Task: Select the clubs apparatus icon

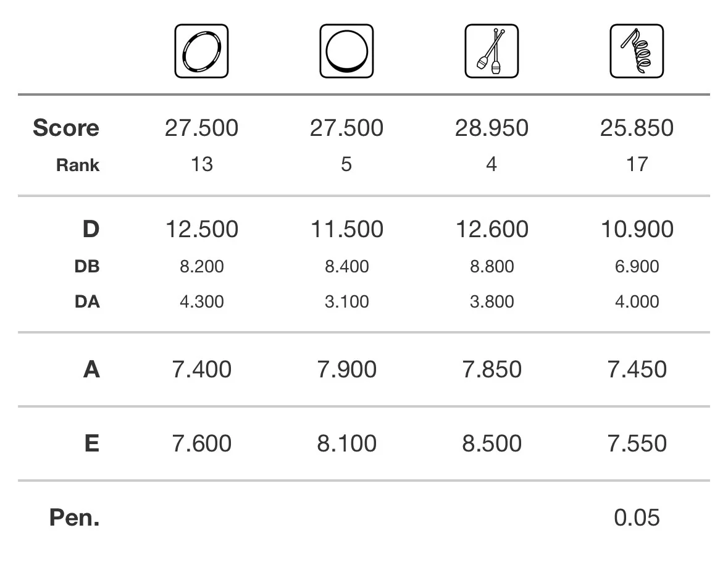Action: 492,51
